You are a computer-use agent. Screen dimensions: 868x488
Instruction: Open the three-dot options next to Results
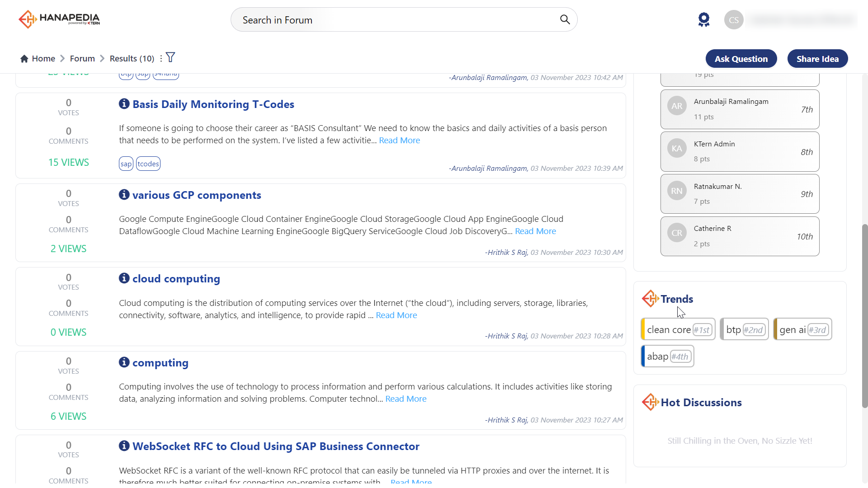coord(161,59)
